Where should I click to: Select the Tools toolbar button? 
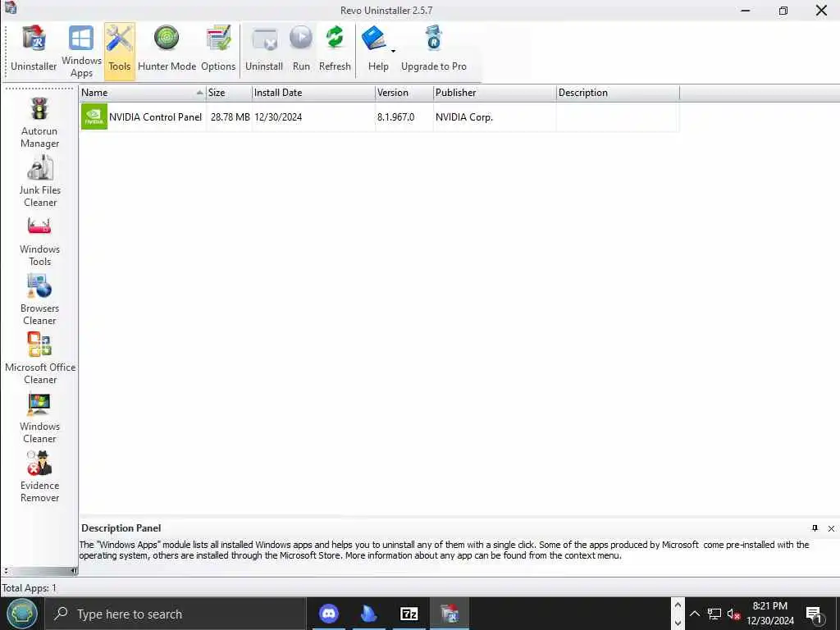tap(120, 50)
